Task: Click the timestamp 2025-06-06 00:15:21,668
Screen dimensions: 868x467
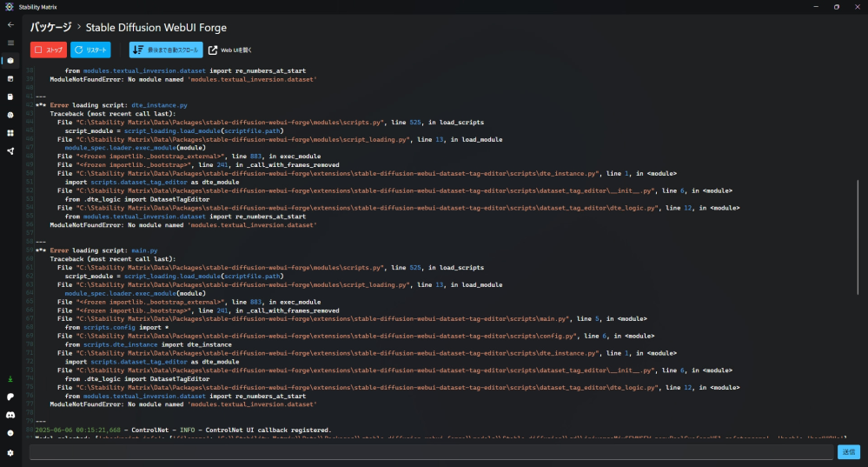Action: (x=78, y=430)
